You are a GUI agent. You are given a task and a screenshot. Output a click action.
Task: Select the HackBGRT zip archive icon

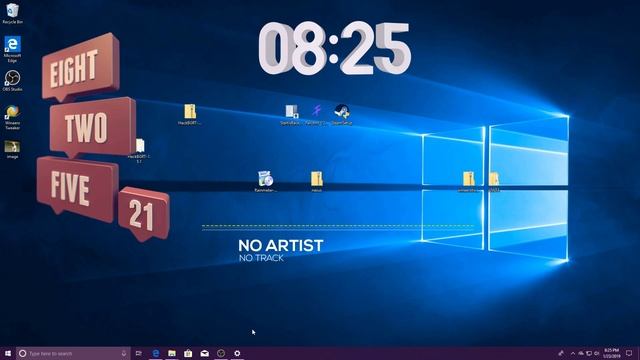click(190, 114)
